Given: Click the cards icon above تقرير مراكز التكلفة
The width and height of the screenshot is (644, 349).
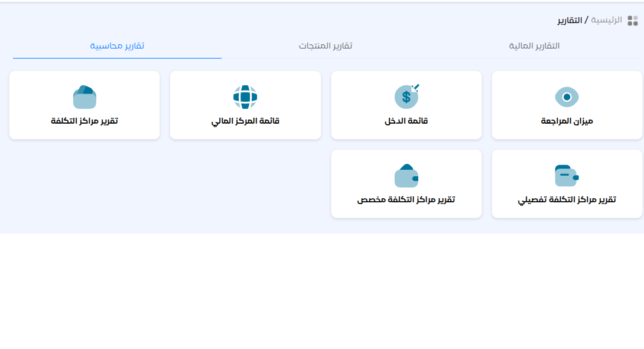Looking at the screenshot, I should click(x=84, y=96).
